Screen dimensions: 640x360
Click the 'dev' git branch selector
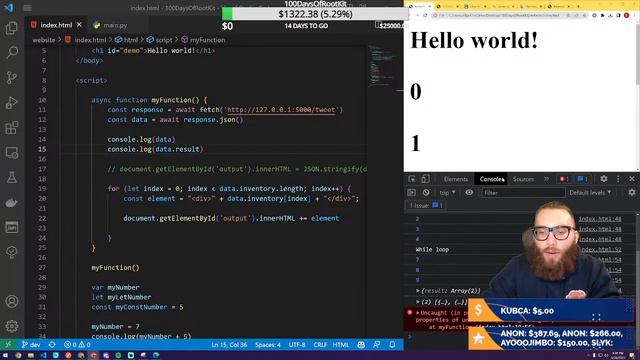coord(31,344)
